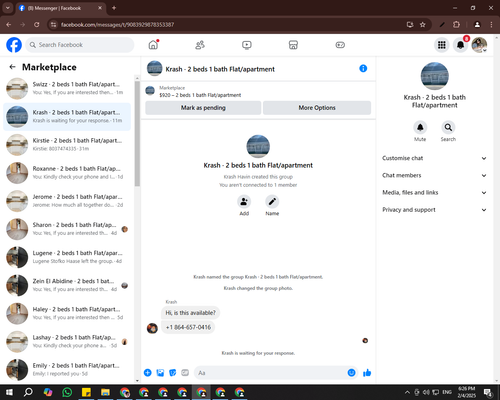Screen dimensions: 500x400
Task: Add people to the group
Action: [x=244, y=202]
